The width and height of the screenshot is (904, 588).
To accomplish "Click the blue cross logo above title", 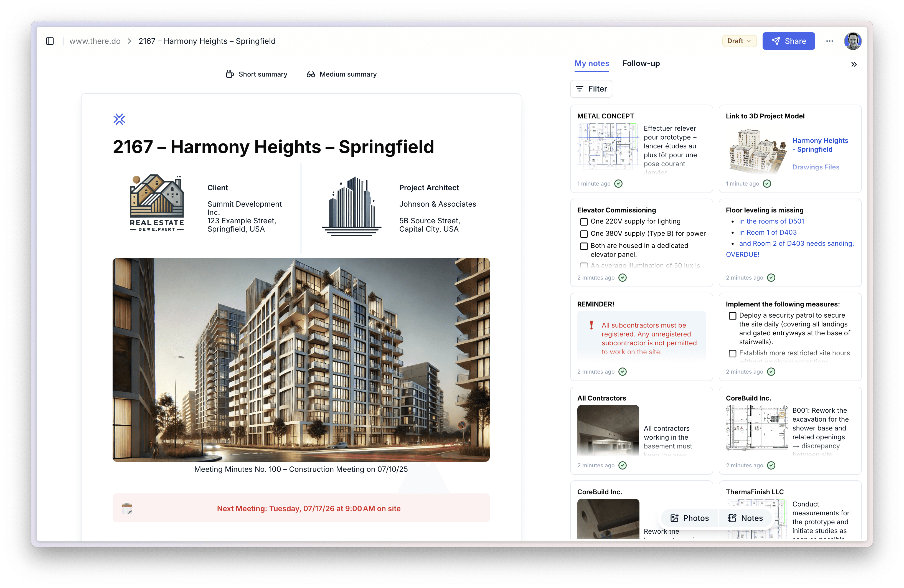I will pyautogui.click(x=119, y=119).
